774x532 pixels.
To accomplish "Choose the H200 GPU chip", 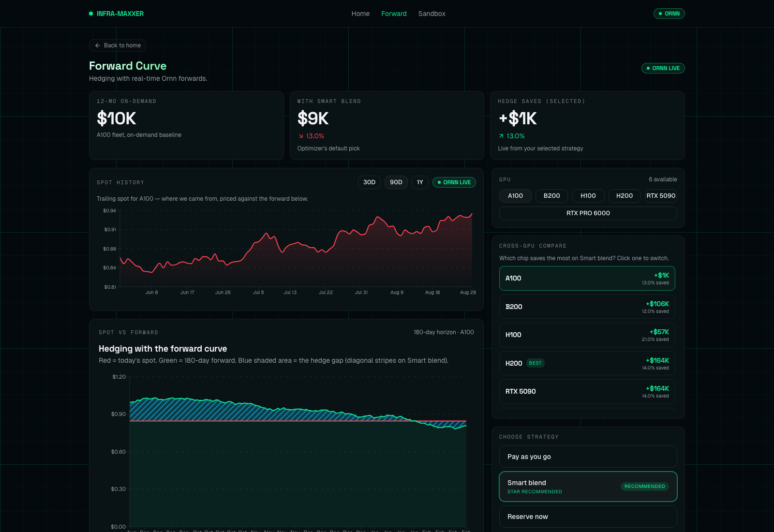I will click(x=625, y=196).
